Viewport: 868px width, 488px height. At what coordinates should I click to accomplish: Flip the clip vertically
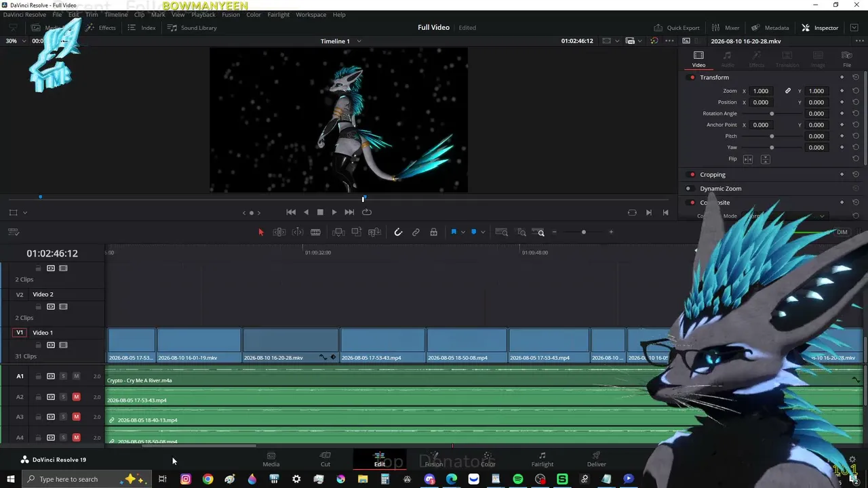click(766, 159)
